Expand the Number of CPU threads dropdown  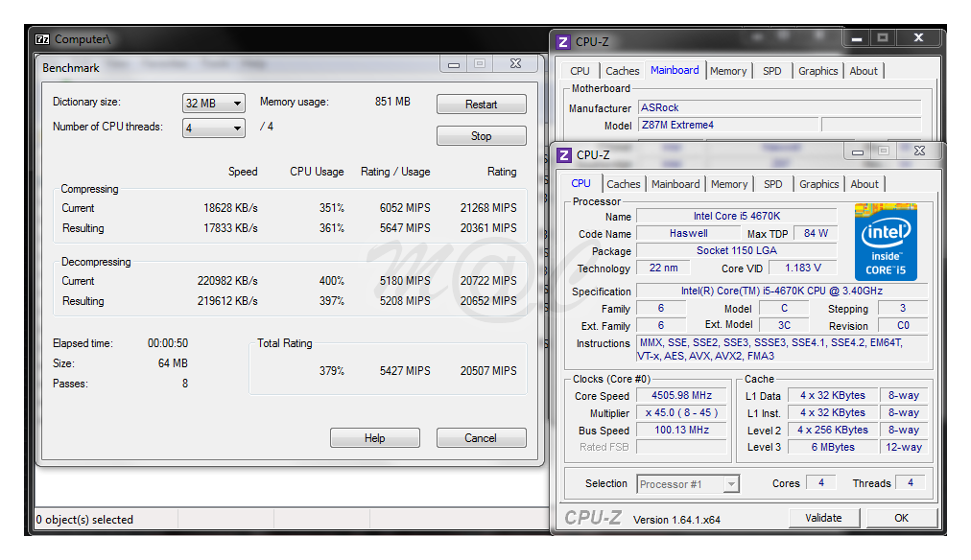[x=213, y=128]
